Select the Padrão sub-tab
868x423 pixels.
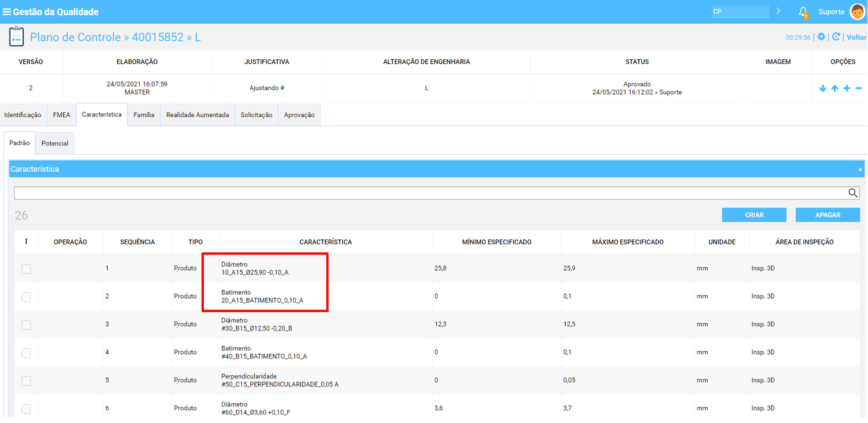tap(20, 143)
